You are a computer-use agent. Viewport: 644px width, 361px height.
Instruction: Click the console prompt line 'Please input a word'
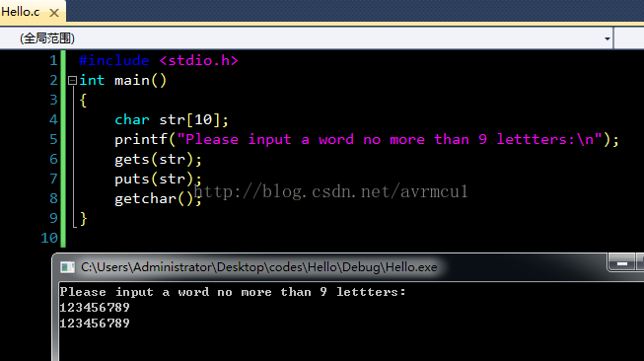click(233, 292)
